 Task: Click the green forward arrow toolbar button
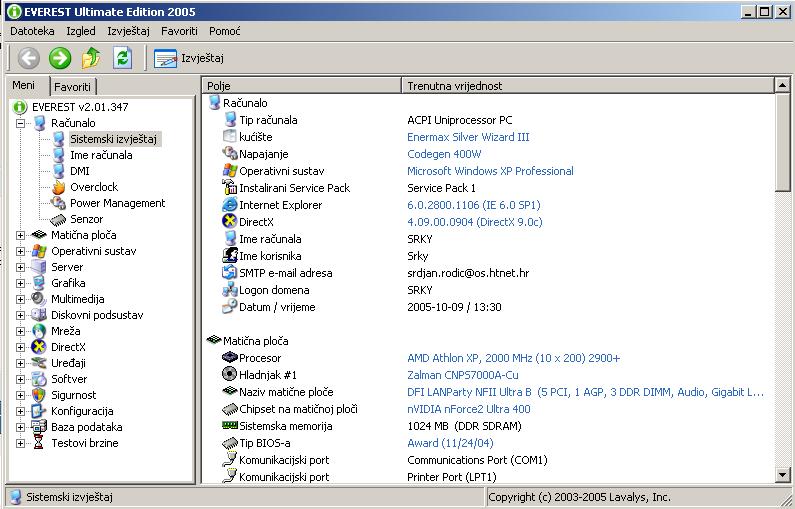[x=60, y=58]
